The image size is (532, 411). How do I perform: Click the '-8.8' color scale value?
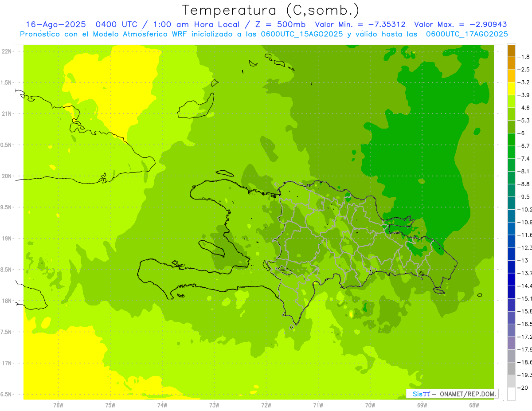tap(524, 184)
